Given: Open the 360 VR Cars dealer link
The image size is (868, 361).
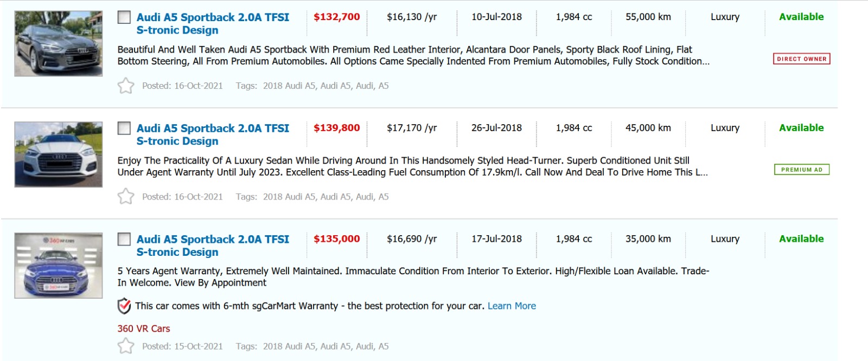Looking at the screenshot, I should [144, 328].
